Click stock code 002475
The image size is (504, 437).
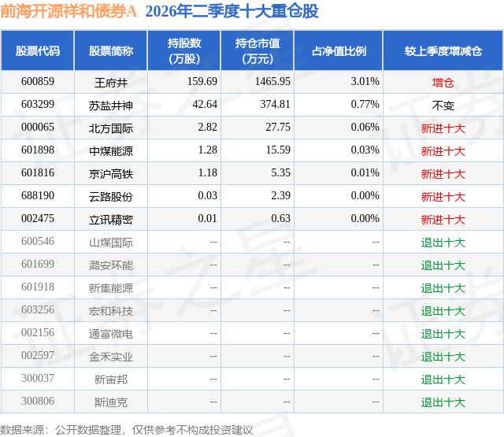point(38,218)
